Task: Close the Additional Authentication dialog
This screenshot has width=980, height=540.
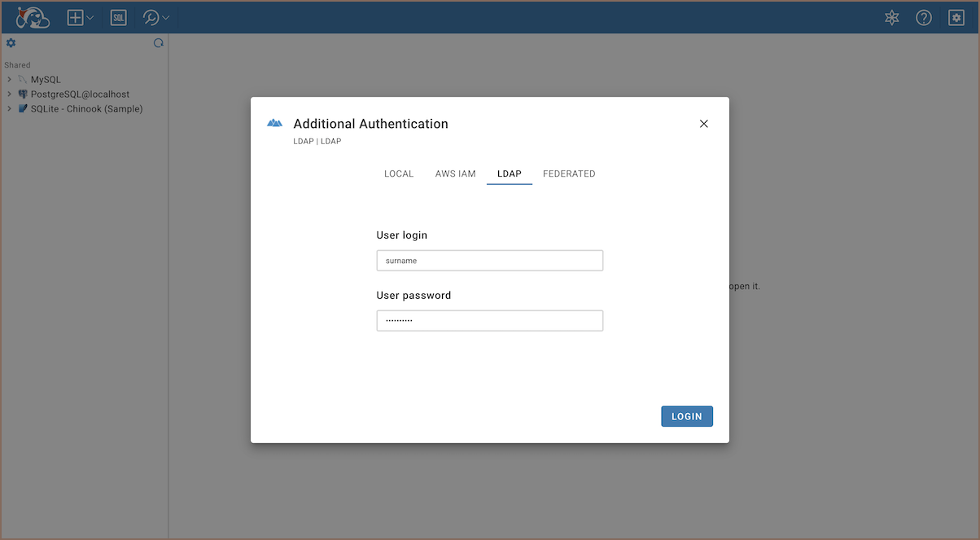Action: coord(704,124)
